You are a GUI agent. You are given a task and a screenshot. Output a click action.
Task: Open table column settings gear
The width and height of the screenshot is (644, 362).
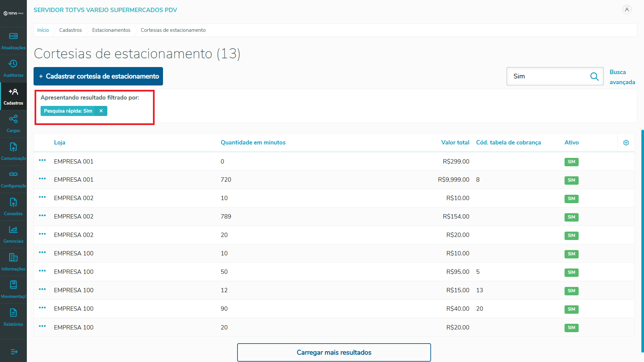(x=626, y=143)
